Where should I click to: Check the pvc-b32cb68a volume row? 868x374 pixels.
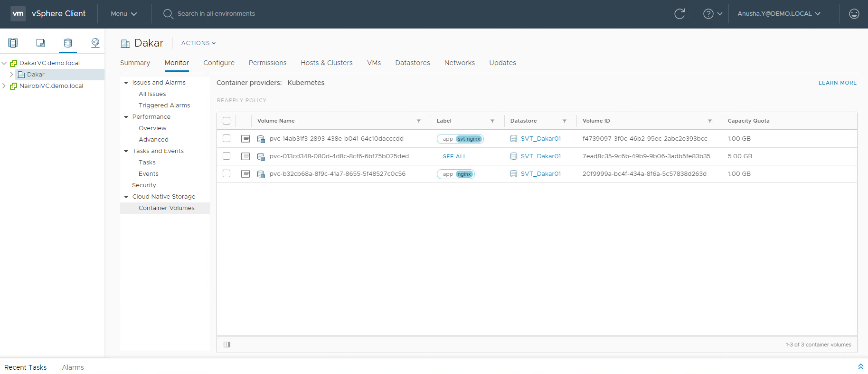click(x=226, y=173)
